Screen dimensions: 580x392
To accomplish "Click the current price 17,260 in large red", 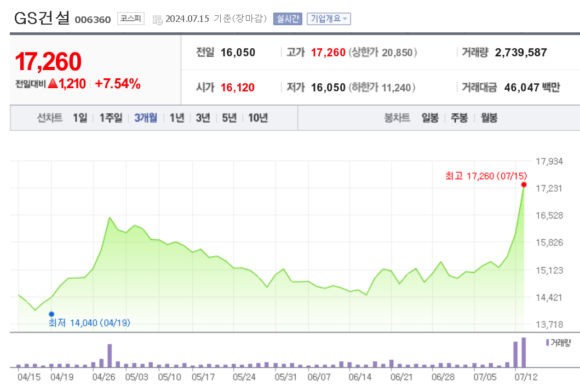I will click(x=48, y=61).
